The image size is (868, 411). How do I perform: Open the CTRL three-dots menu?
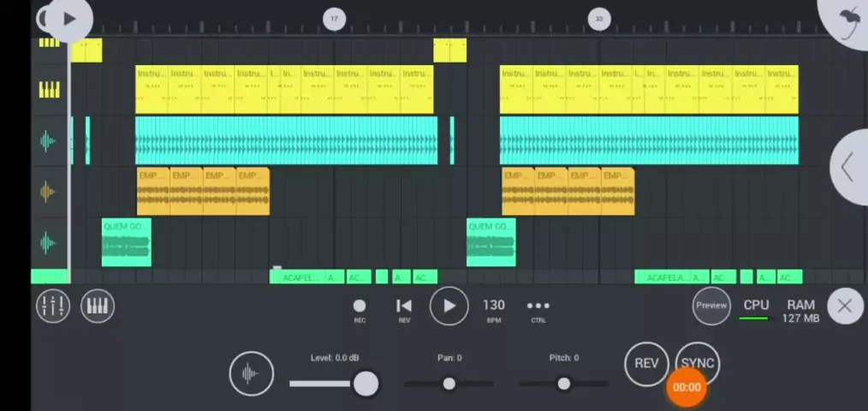(538, 307)
